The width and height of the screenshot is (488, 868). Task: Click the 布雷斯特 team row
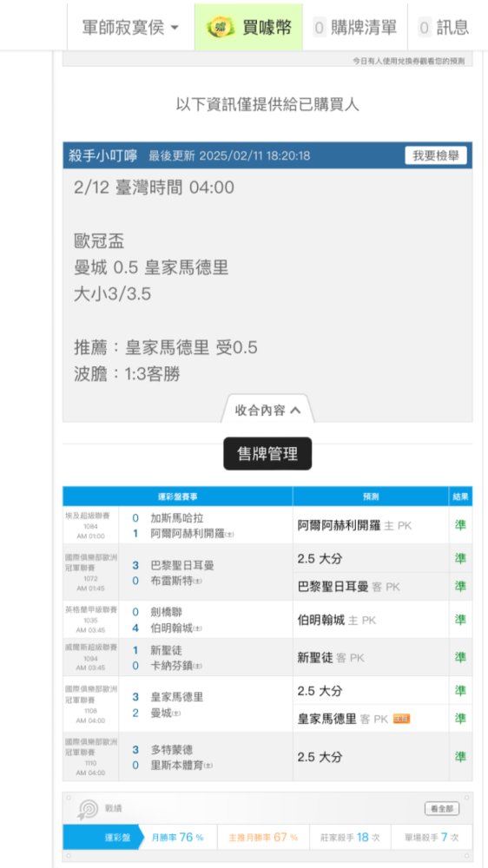(175, 581)
